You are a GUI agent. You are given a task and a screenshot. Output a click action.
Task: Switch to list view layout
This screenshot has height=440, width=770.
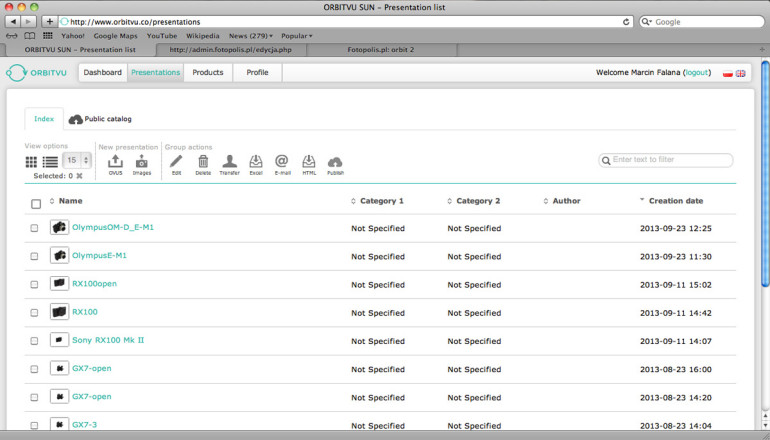[50, 162]
